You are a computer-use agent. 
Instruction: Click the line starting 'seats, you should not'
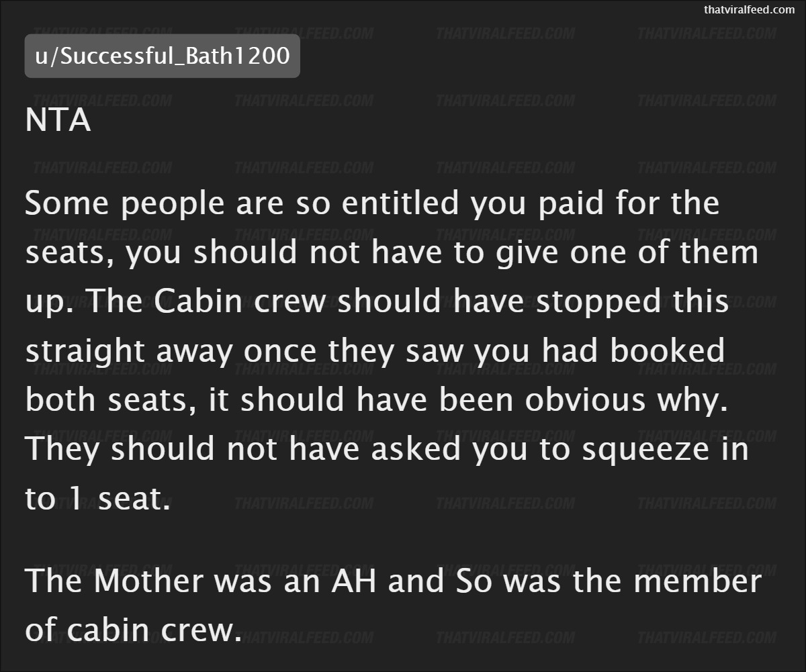tap(392, 254)
